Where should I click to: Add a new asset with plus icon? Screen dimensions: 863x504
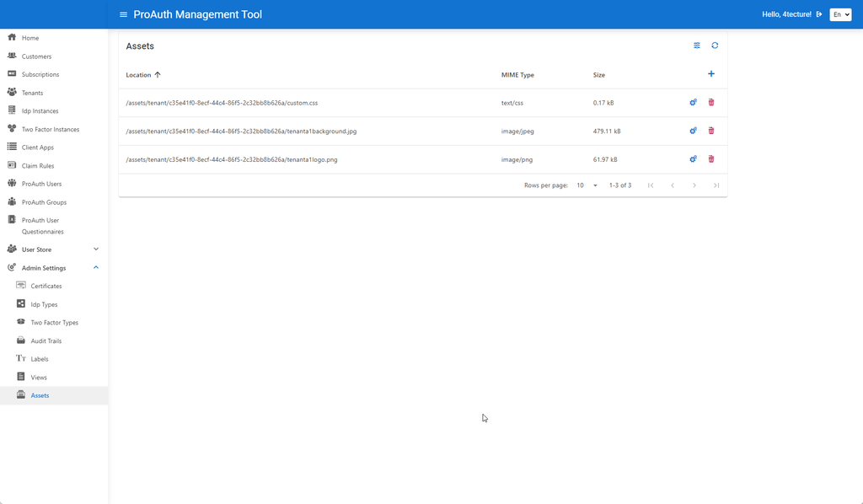pyautogui.click(x=711, y=74)
